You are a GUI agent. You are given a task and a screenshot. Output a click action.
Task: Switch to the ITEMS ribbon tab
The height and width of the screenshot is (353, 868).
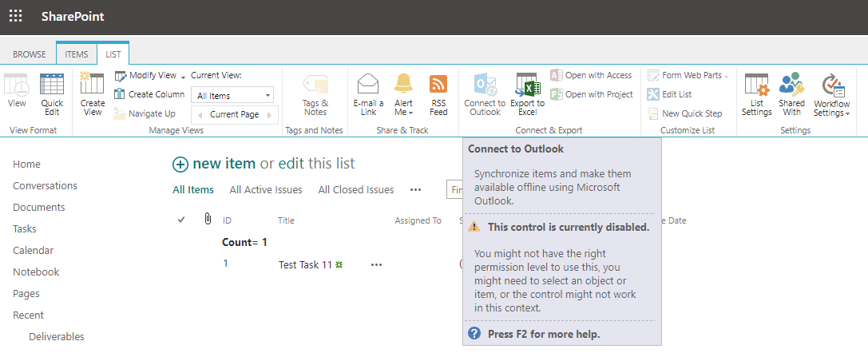pyautogui.click(x=77, y=54)
